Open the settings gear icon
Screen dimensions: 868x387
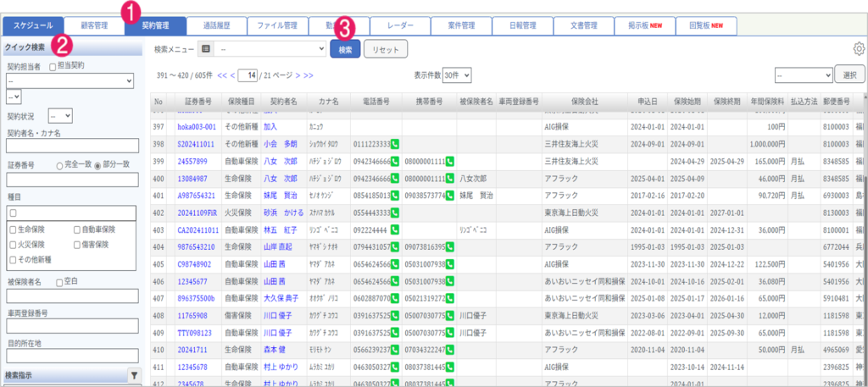coord(859,48)
